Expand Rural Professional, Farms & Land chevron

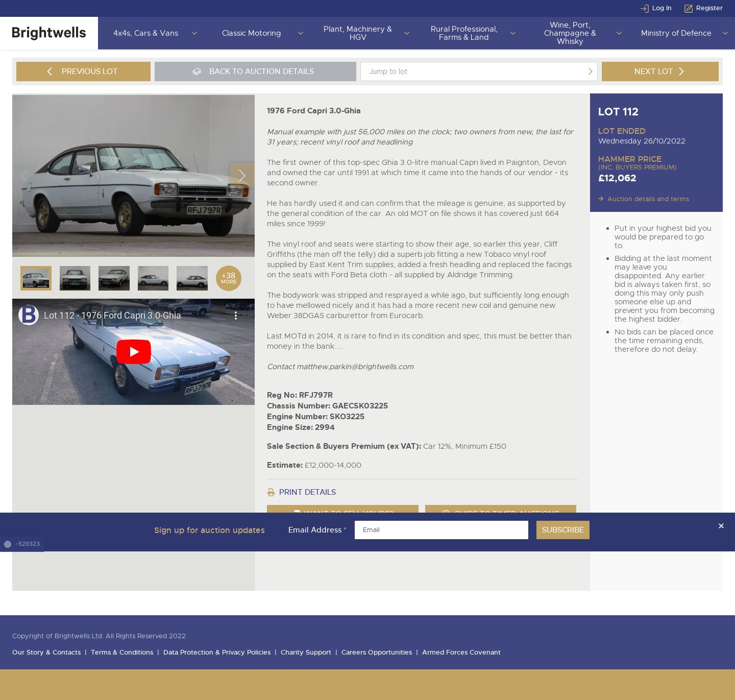[x=513, y=33]
